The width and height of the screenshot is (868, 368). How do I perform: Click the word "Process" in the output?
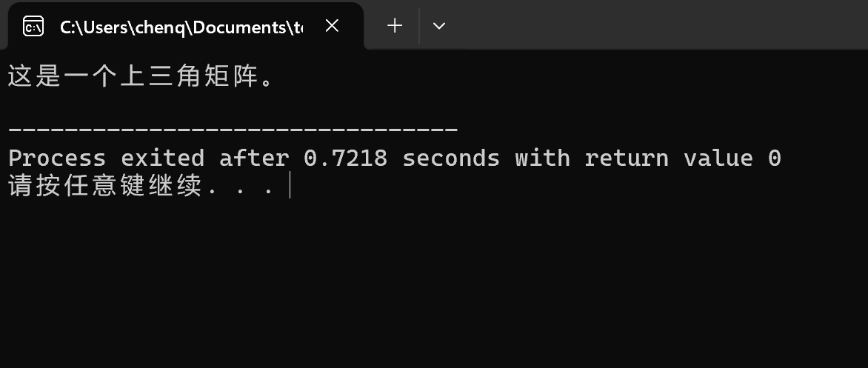pos(57,158)
